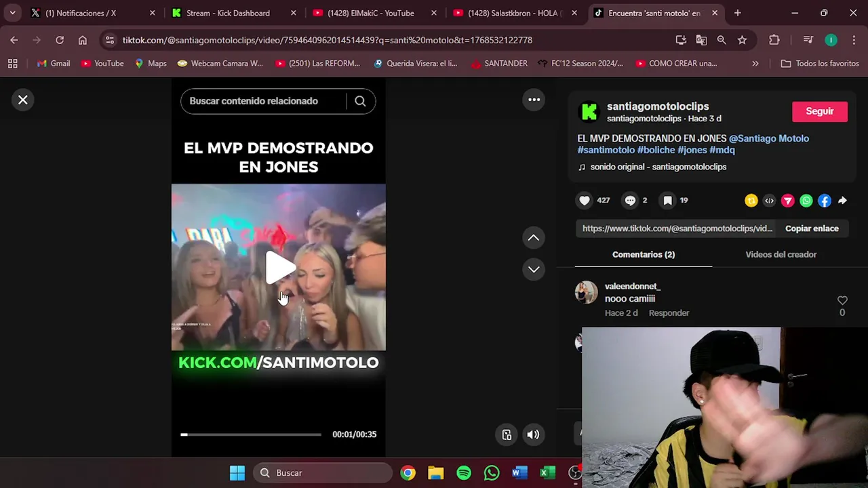
Task: Open the media controls icon in Chrome toolbar
Action: (x=808, y=40)
